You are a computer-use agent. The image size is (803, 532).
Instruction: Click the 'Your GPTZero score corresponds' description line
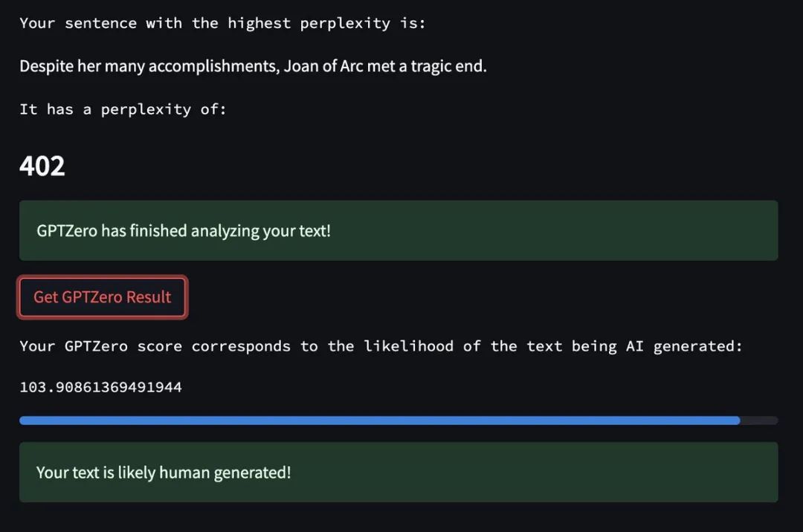coord(381,346)
